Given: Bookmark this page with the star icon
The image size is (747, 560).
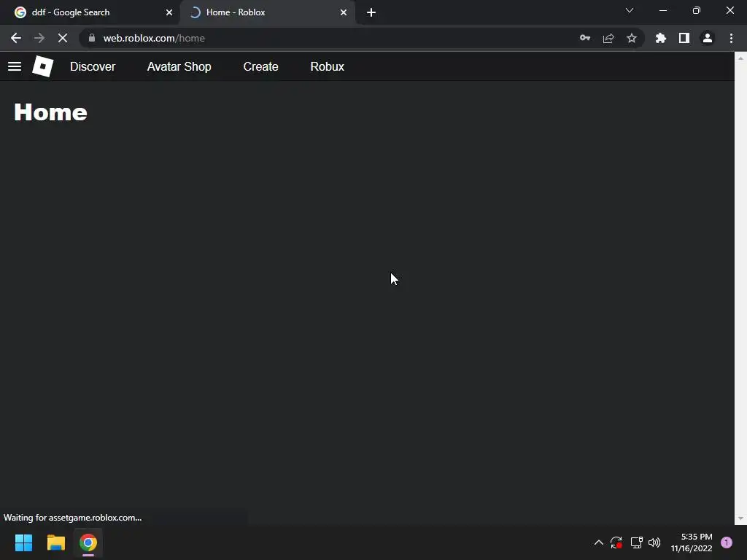Looking at the screenshot, I should point(632,38).
